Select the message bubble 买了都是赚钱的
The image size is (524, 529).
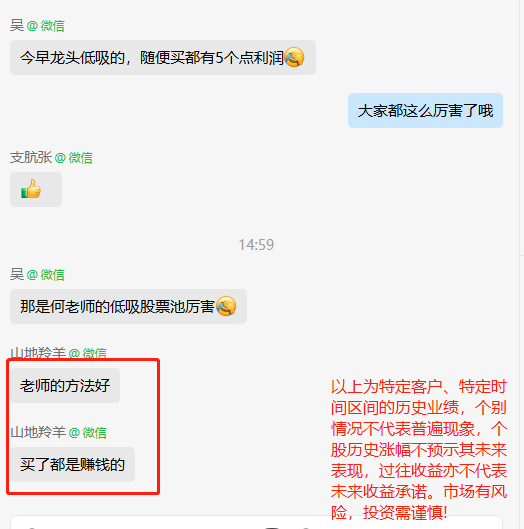(73, 465)
